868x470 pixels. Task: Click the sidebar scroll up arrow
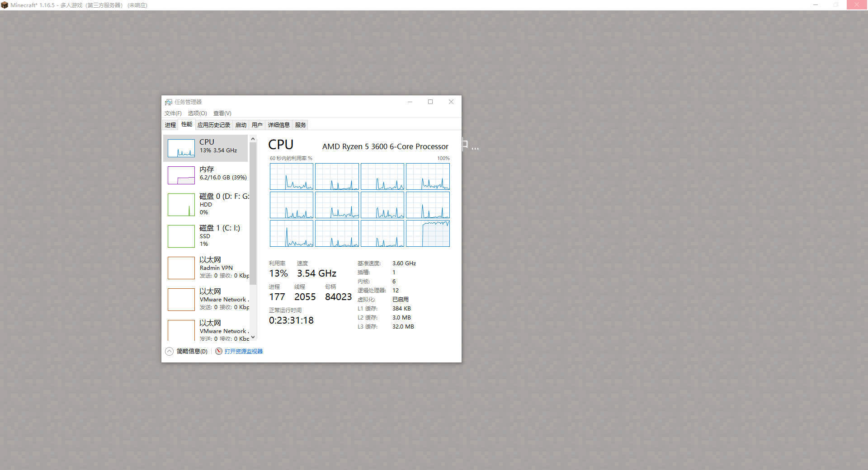(x=253, y=139)
